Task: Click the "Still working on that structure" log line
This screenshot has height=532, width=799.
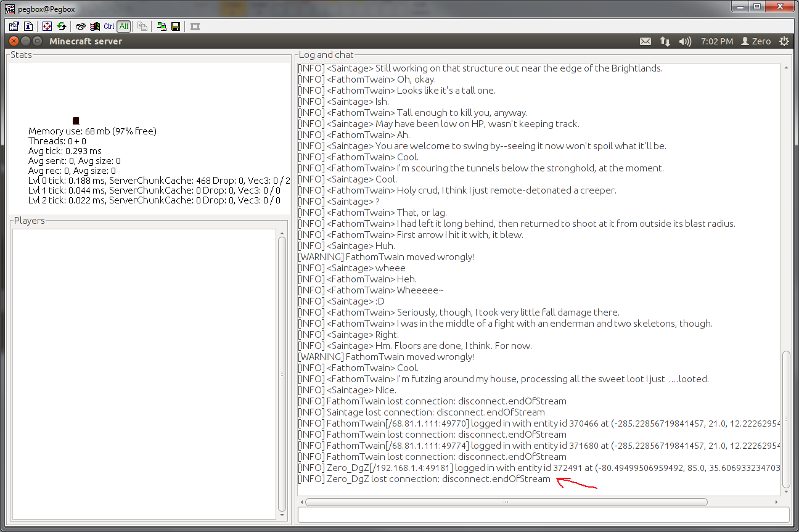Action: (x=480, y=68)
